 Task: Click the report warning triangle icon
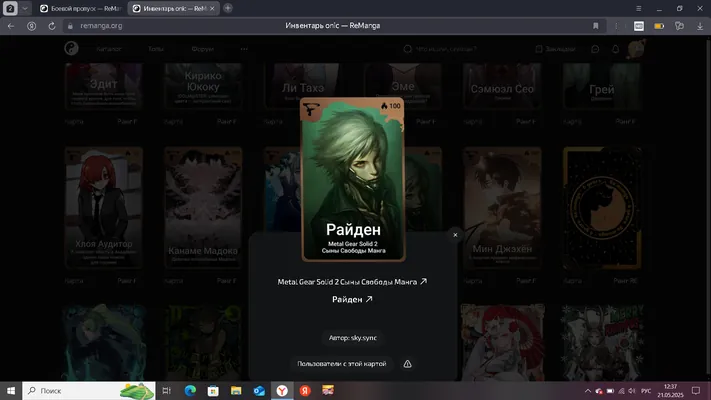tap(407, 364)
